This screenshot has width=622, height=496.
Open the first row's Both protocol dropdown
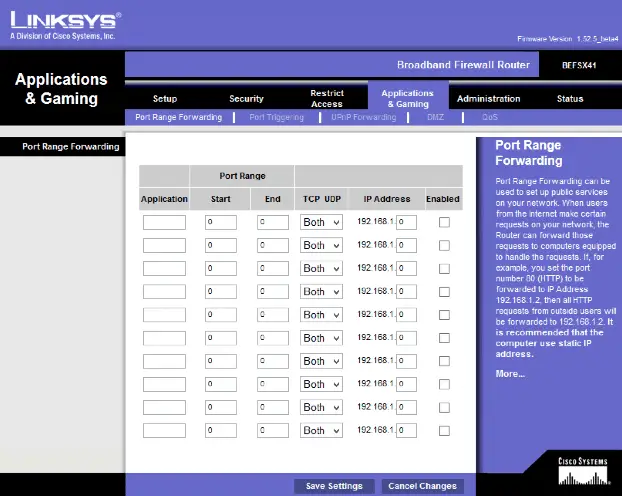[x=321, y=222]
